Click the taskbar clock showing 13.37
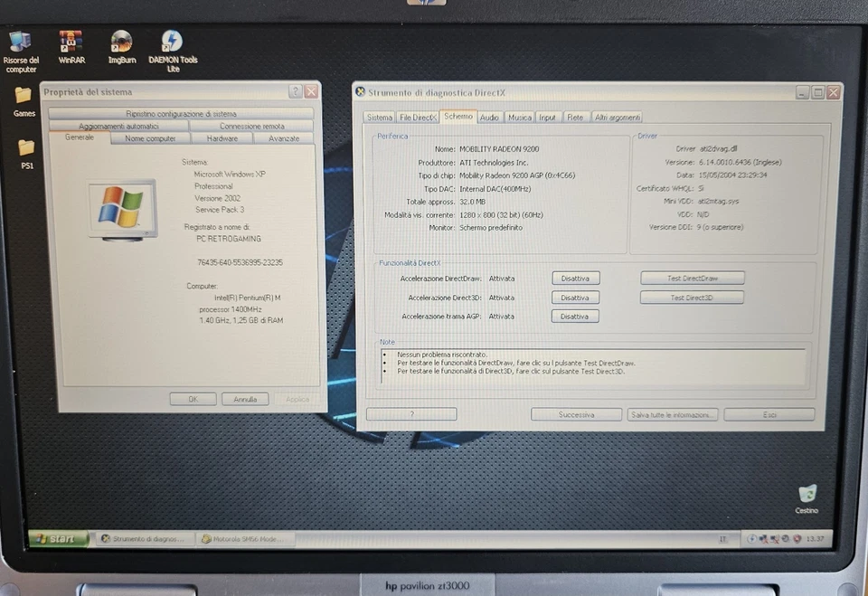Image resolution: width=868 pixels, height=596 pixels. (816, 538)
